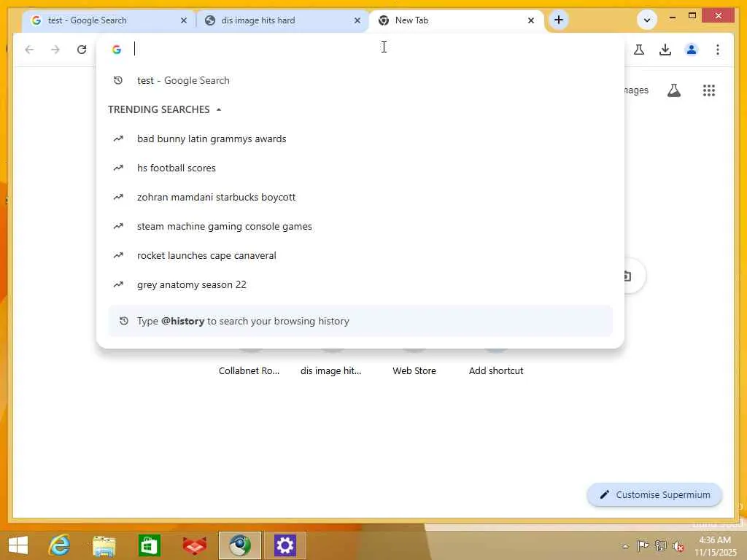Close the 'dis image hits hard' tab
747x560 pixels.
coord(357,20)
